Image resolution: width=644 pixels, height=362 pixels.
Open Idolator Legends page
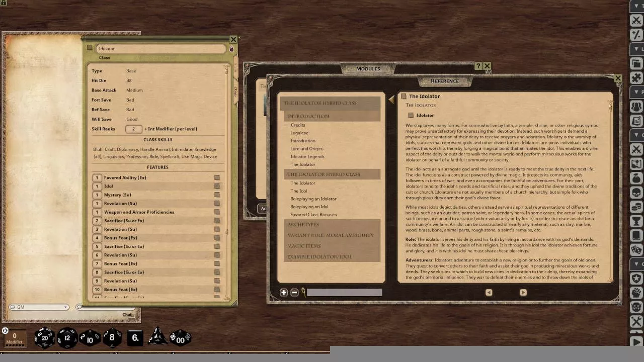point(307,156)
